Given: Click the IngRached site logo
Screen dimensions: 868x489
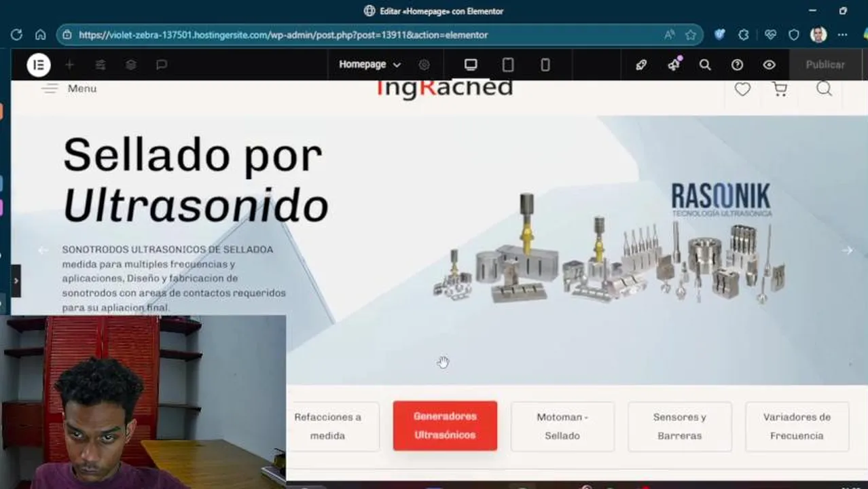Looking at the screenshot, I should [x=444, y=88].
